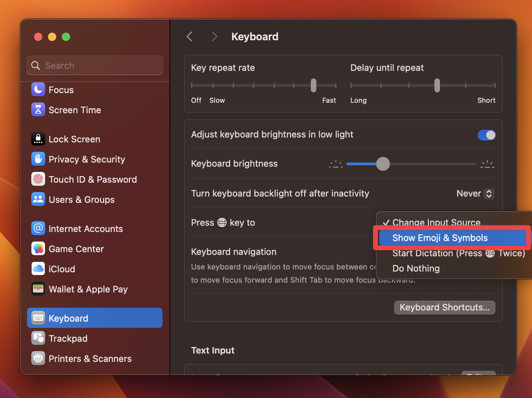The image size is (532, 398).
Task: Open Game Center settings
Action: click(x=76, y=249)
